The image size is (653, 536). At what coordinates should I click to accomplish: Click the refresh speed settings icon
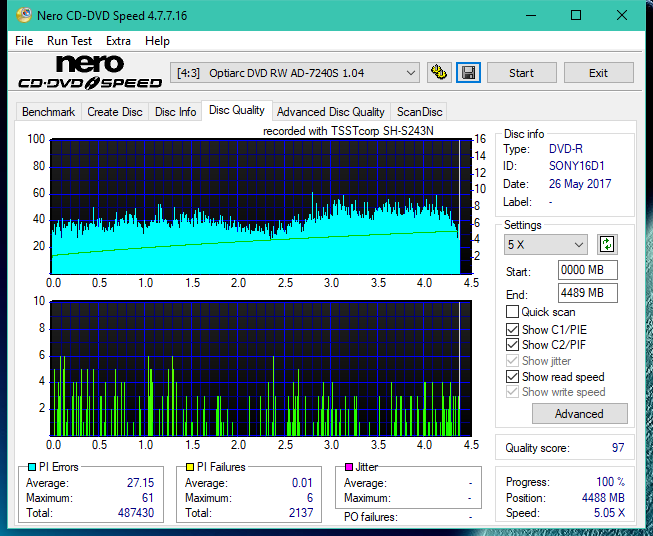[607, 244]
